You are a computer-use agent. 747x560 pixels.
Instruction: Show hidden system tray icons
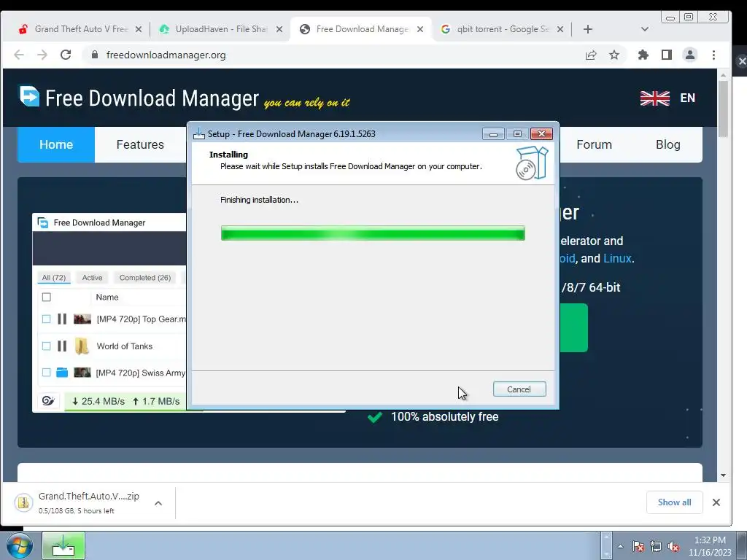pos(620,547)
